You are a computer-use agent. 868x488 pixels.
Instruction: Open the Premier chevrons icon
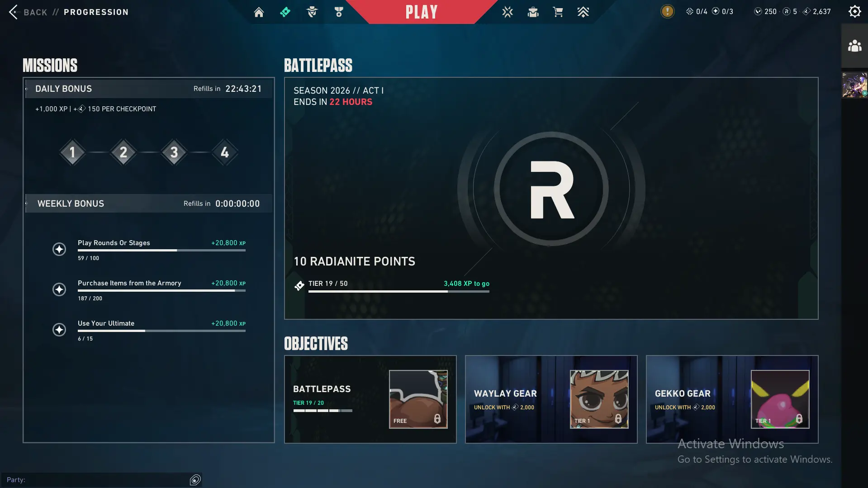tap(583, 12)
